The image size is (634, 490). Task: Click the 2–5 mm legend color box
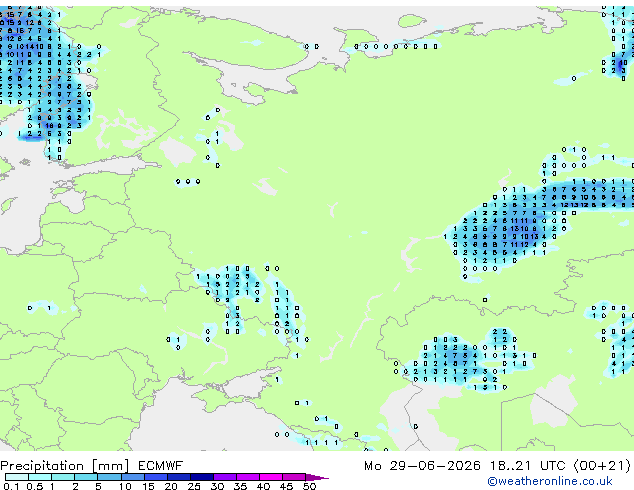86,477
